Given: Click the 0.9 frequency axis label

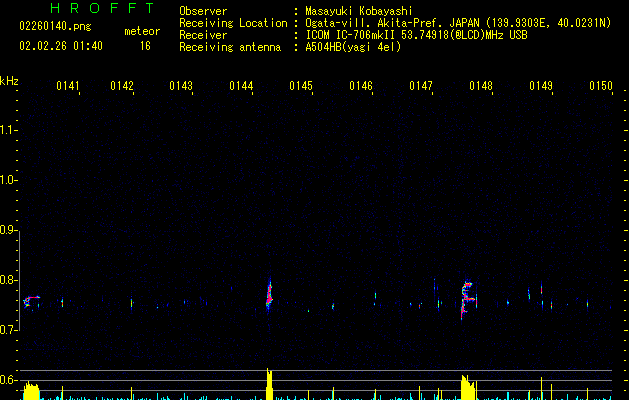Looking at the screenshot, I should [8, 230].
